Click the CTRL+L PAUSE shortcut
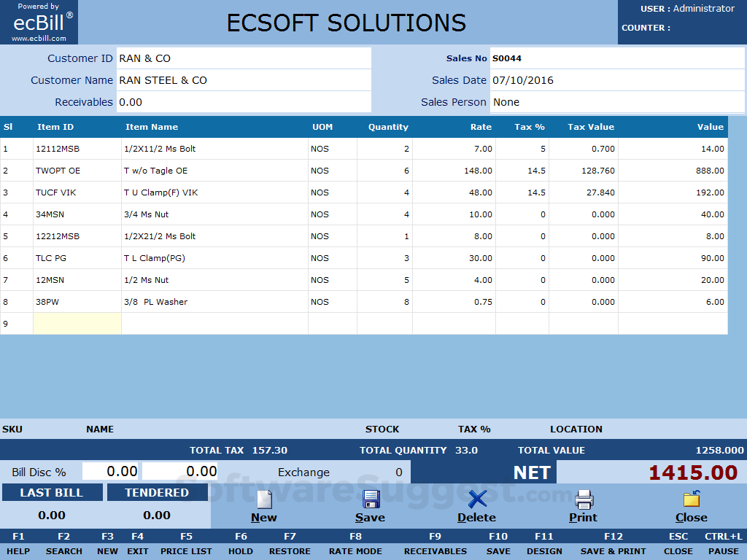747x560 pixels. point(724,544)
